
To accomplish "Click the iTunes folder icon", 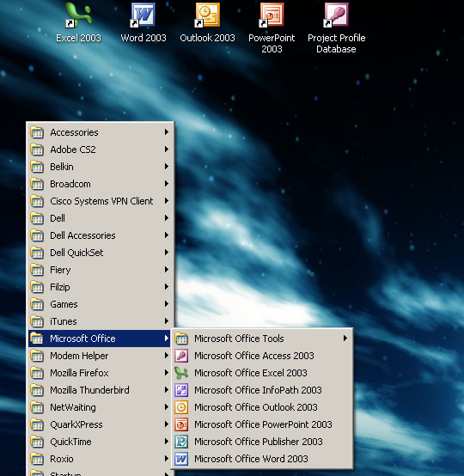I will 37,321.
